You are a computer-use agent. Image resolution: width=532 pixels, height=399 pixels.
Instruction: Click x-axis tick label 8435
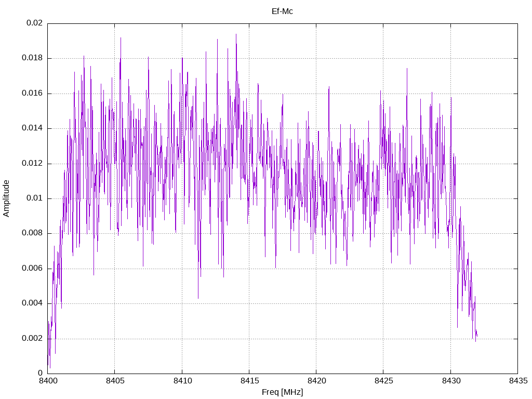coord(518,381)
